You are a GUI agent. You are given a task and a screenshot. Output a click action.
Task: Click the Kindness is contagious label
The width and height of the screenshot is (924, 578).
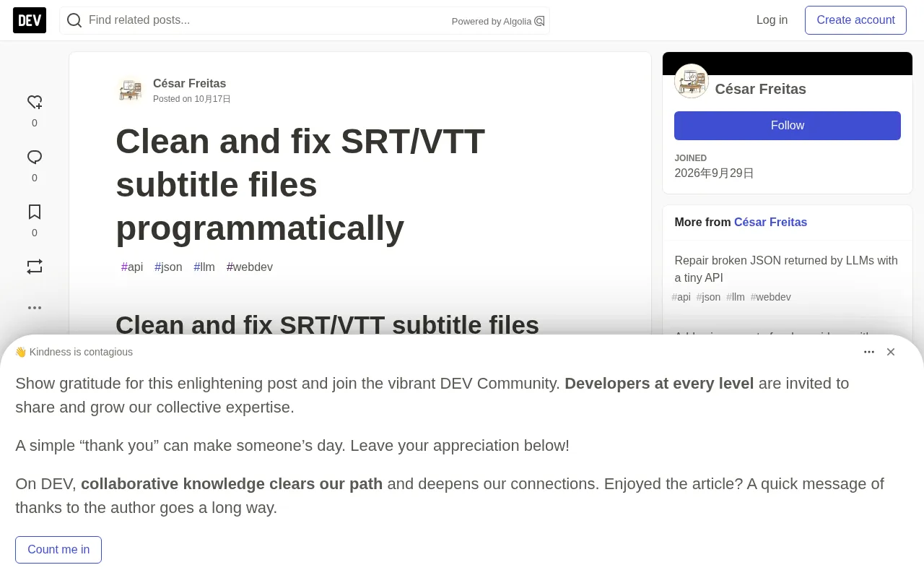pos(74,352)
